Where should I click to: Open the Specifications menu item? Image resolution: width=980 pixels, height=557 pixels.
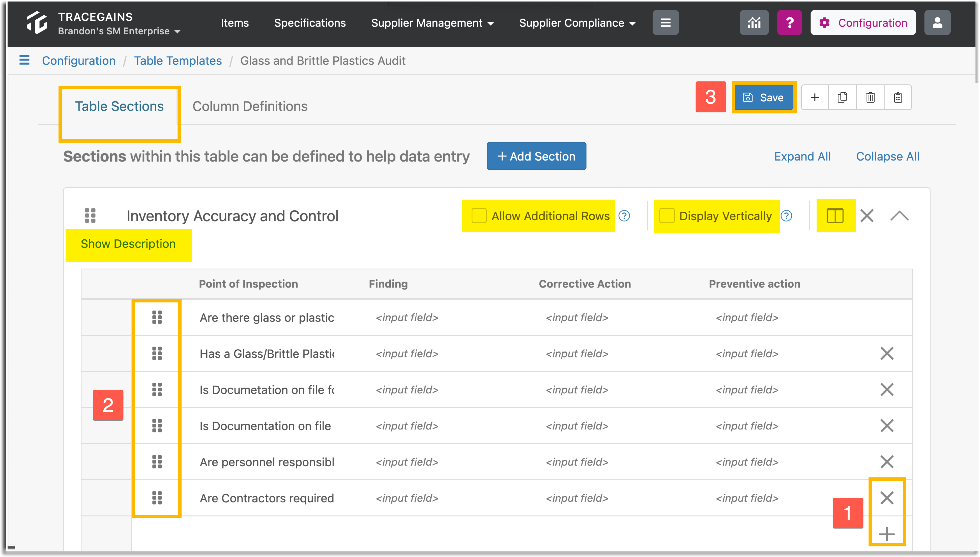pos(310,23)
